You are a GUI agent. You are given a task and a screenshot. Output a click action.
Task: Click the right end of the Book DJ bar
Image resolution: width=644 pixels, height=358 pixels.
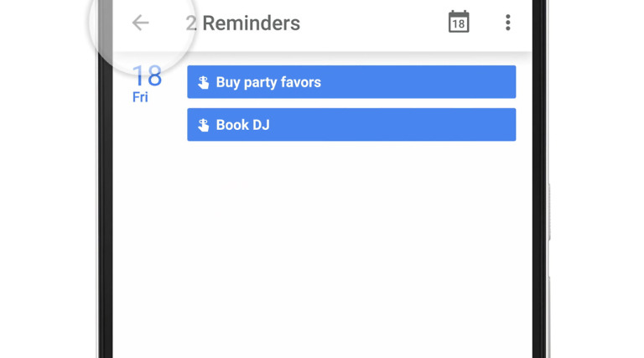click(x=499, y=125)
